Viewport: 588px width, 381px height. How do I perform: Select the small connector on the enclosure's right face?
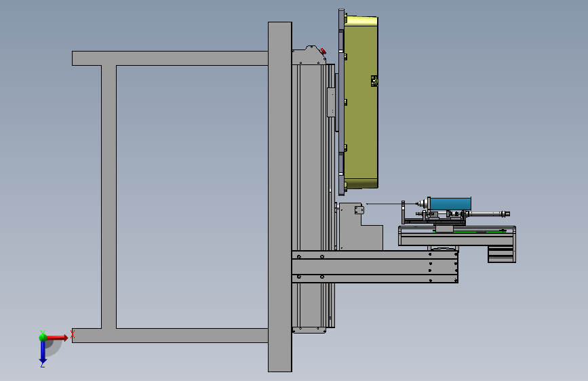coord(374,81)
